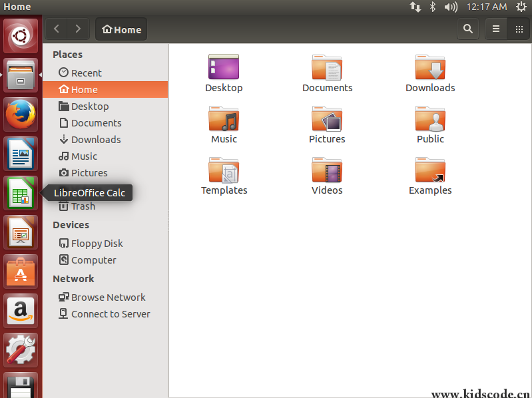Select the Examples link folder icon

click(x=430, y=170)
